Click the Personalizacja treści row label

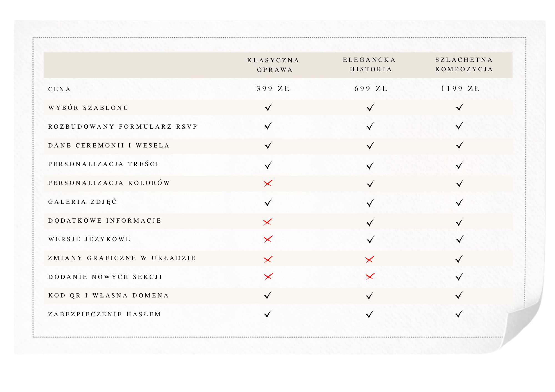point(103,164)
